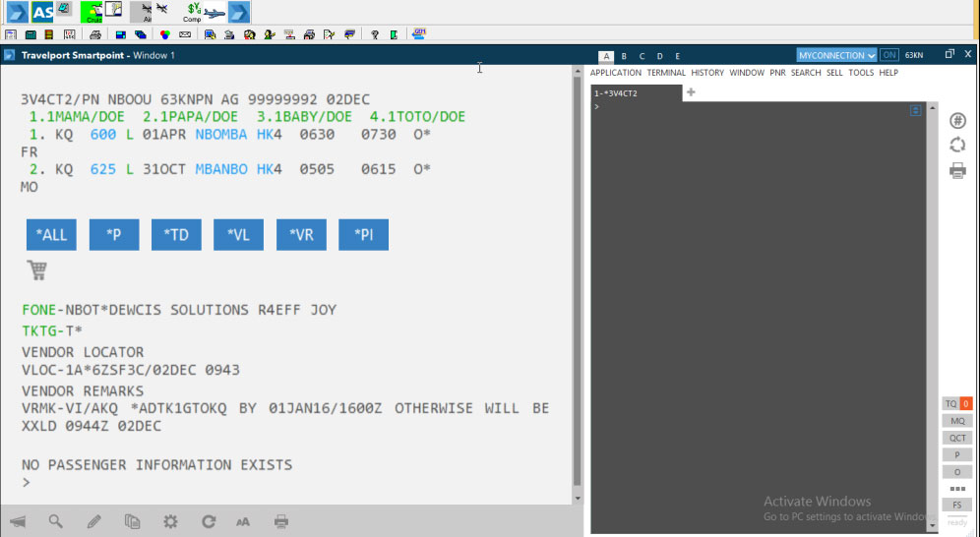Click the *ALL button
980x537 pixels.
51,235
